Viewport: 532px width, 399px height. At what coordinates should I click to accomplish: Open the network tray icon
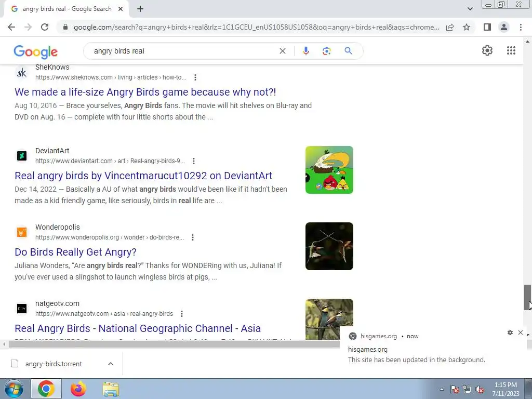tap(467, 389)
